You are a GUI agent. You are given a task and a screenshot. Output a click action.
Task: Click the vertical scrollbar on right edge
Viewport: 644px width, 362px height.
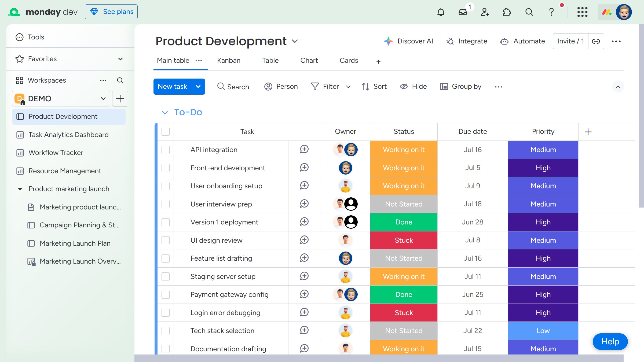[642, 116]
